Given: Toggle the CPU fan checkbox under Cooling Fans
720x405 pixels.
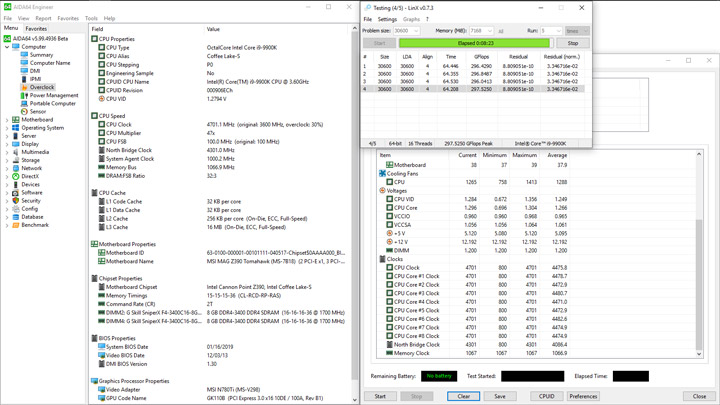Looking at the screenshot, I should click(389, 182).
